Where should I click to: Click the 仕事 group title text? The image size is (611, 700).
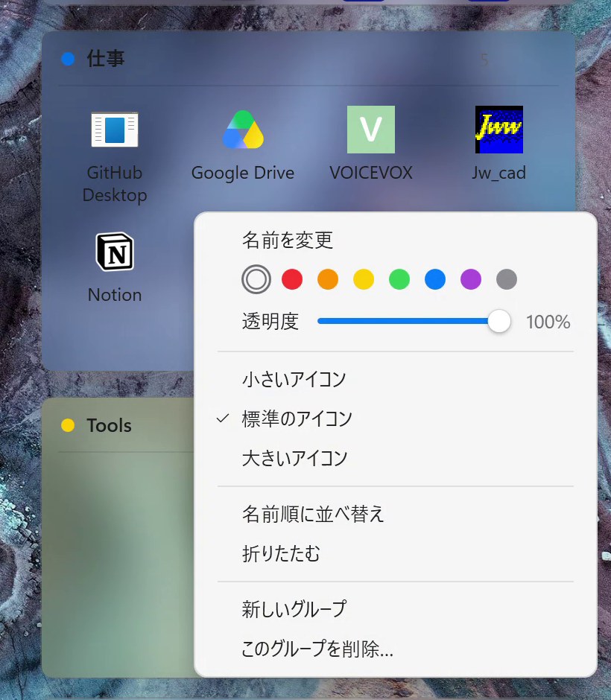click(x=106, y=59)
